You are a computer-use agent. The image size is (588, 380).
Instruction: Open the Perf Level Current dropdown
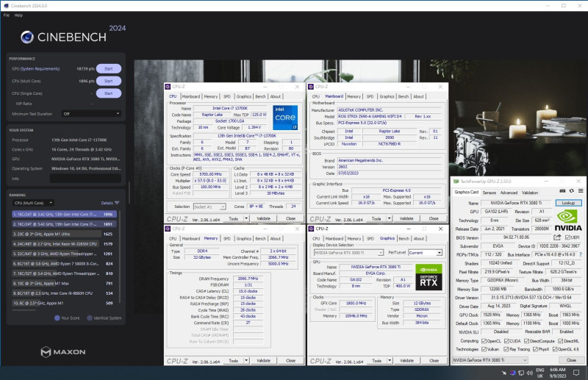point(426,252)
